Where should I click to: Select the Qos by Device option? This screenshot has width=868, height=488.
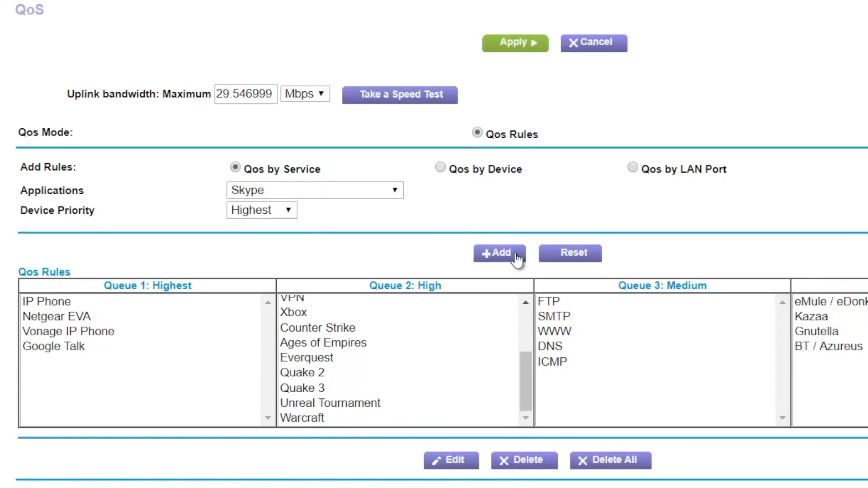click(x=440, y=168)
